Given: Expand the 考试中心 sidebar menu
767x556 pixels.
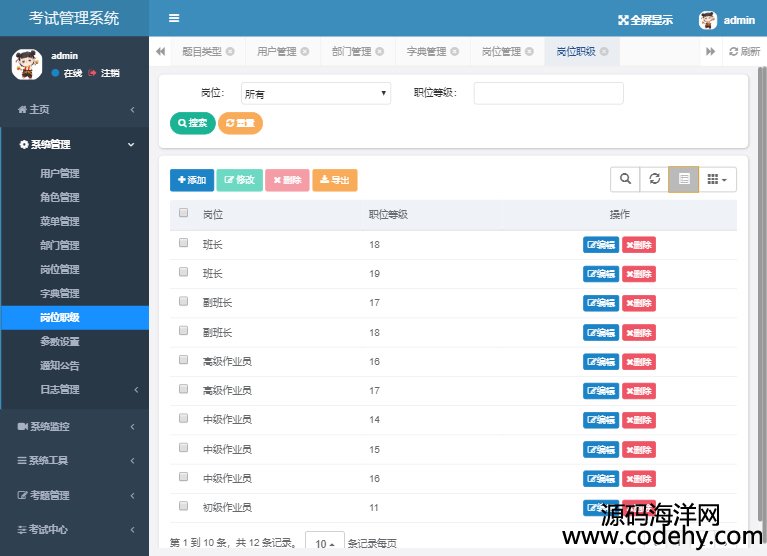Looking at the screenshot, I should point(74,530).
